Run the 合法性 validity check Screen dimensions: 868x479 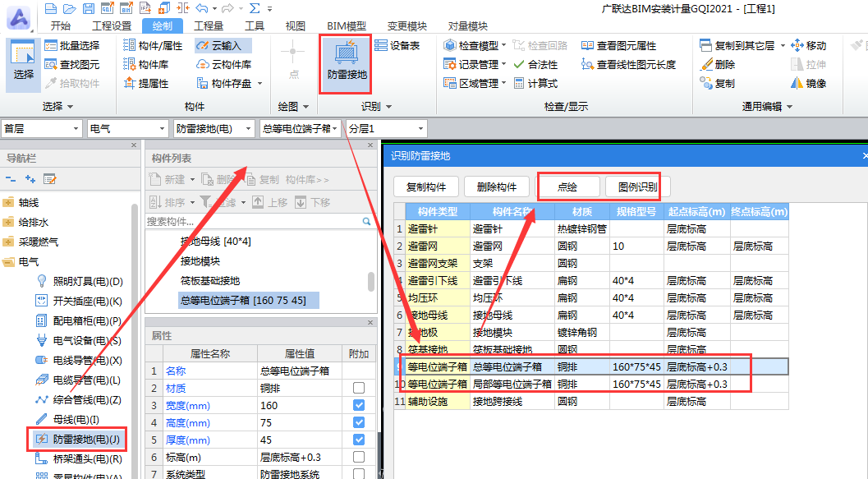(536, 64)
